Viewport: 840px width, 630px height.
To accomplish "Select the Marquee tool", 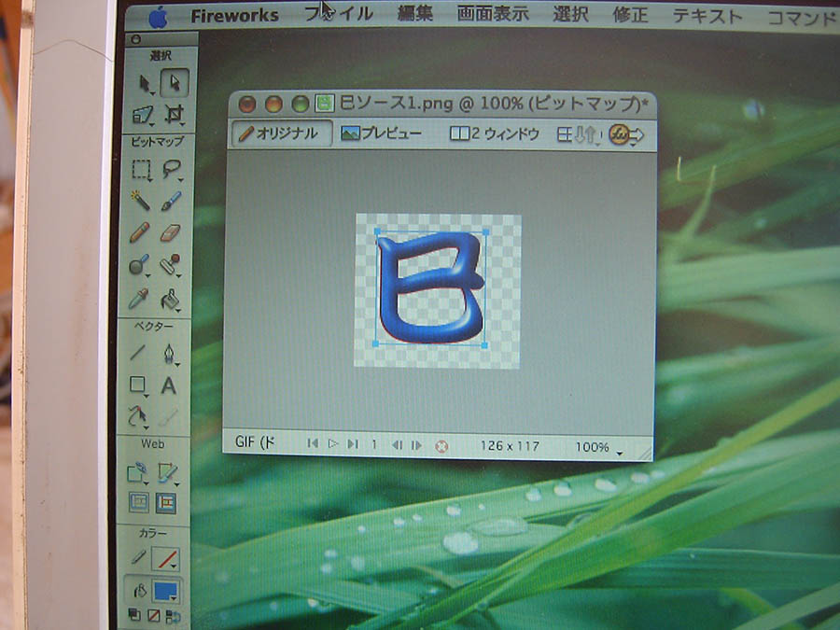I will coord(142,170).
